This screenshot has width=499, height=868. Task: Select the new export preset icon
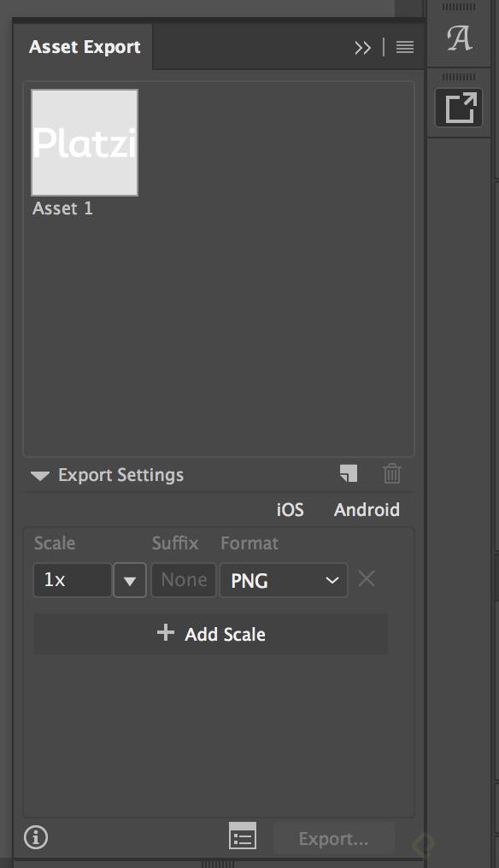click(x=347, y=473)
